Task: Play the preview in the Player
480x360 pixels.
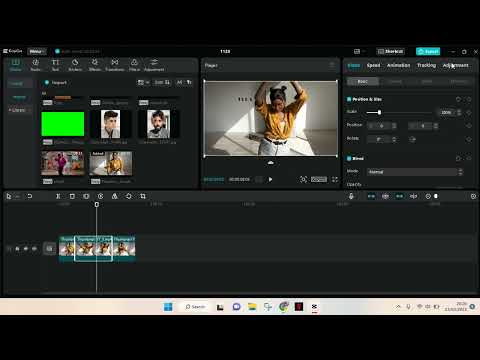Action: [270, 179]
